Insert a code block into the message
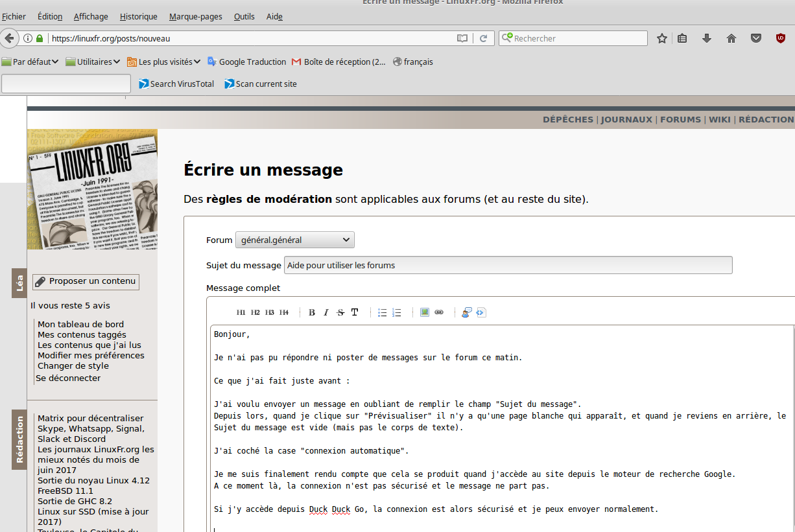Viewport: 795px width, 532px height. click(x=481, y=312)
